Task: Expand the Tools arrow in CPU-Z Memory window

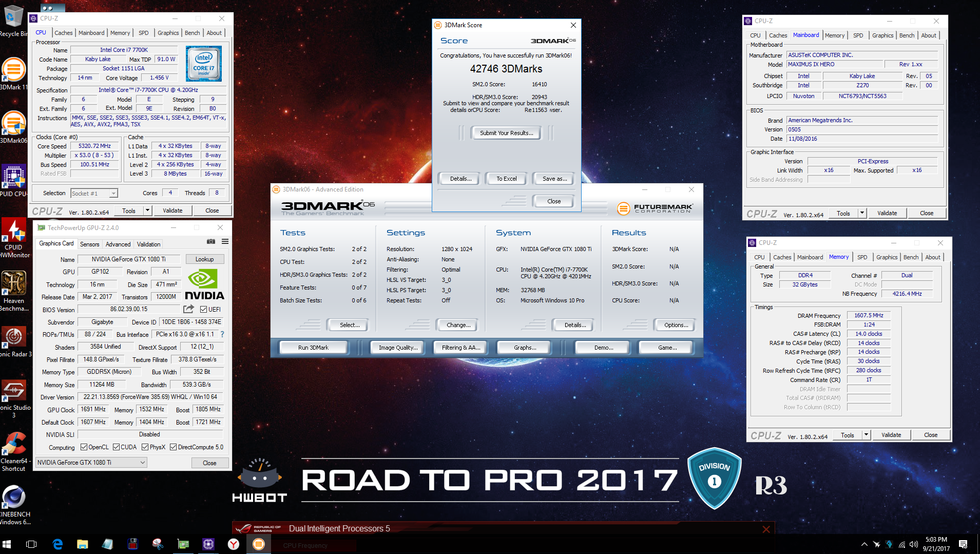Action: [866, 435]
